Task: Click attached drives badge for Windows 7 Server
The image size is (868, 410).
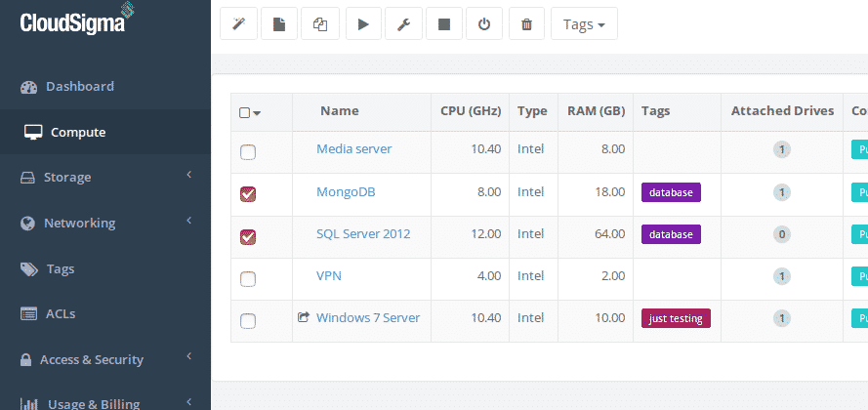Action: pyautogui.click(x=782, y=318)
